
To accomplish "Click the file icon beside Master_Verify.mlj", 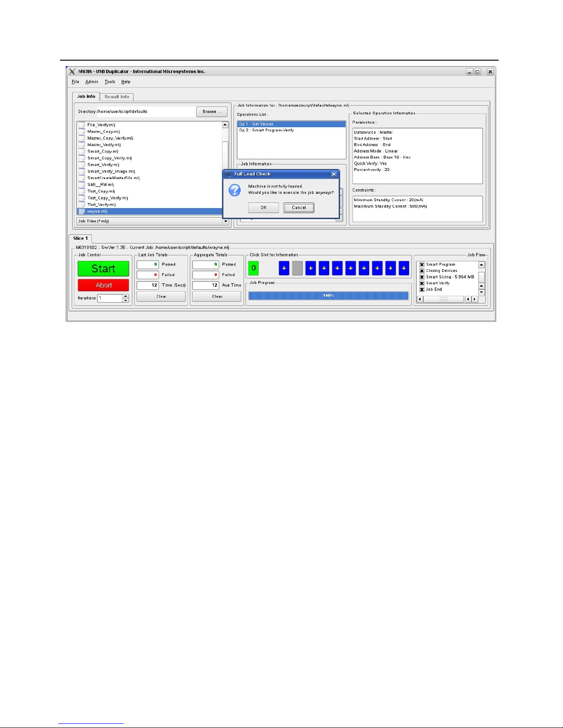I will 82,145.
